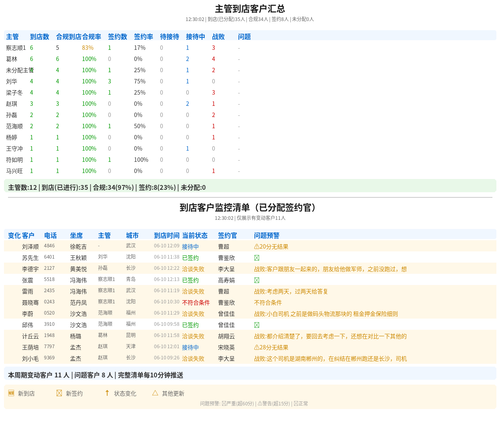Select the 待接待 column header
The height and width of the screenshot is (426, 500).
(169, 37)
